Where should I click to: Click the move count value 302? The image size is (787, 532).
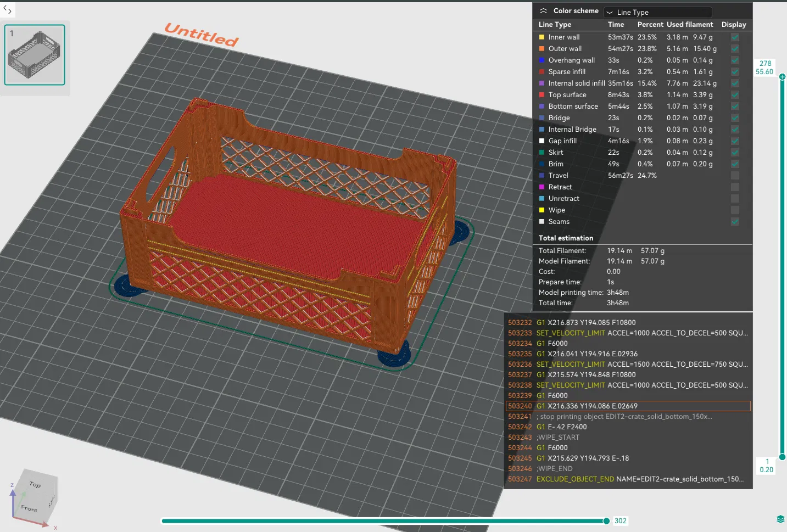pyautogui.click(x=621, y=521)
